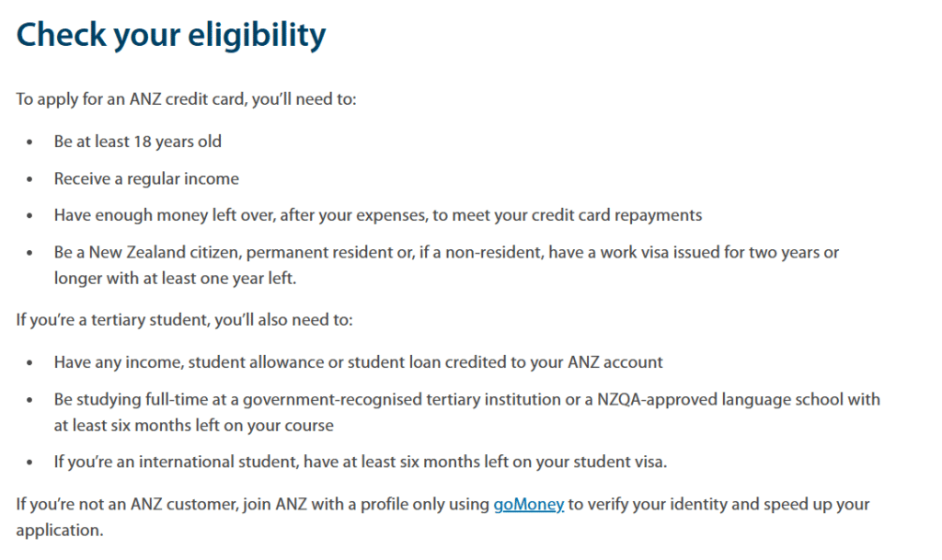Click the "Receive a regular income" list item
This screenshot has width=942, height=560.
[x=146, y=178]
